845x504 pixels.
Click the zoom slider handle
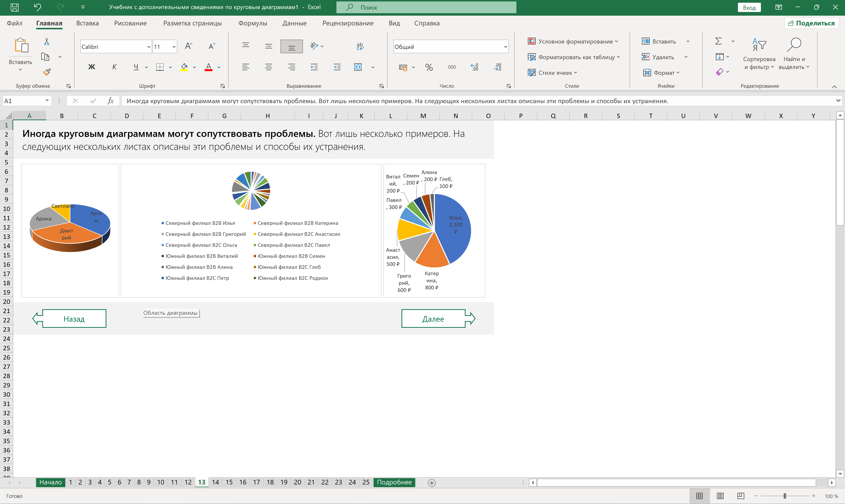click(785, 496)
